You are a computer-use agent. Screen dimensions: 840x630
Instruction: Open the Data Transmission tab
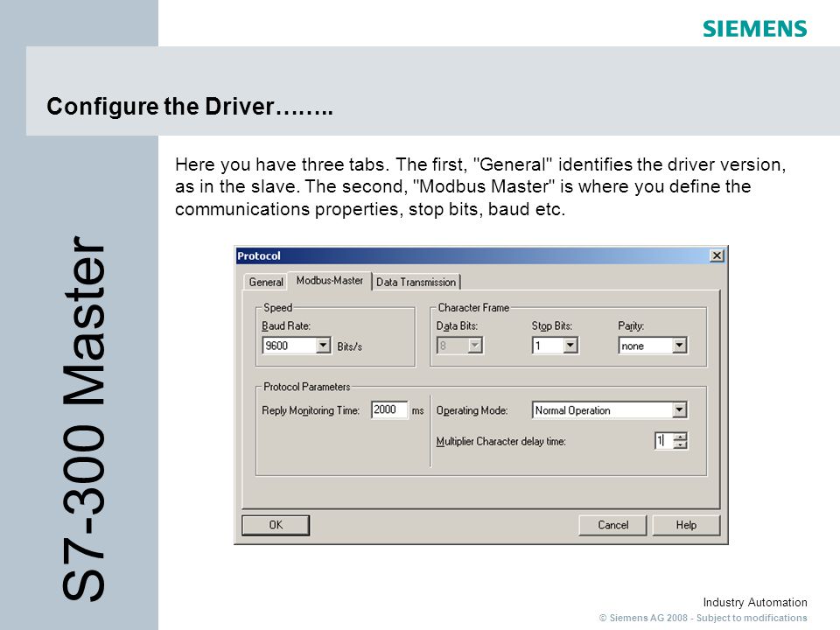416,282
